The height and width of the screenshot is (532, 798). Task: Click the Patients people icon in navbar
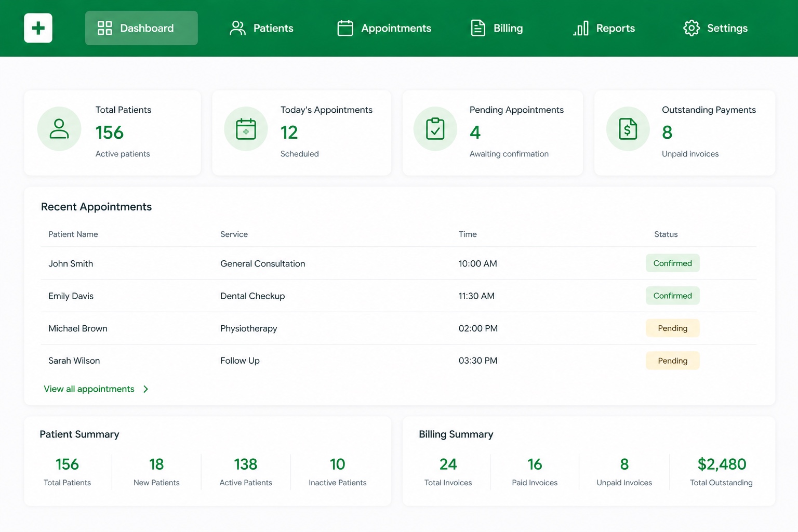pos(237,28)
